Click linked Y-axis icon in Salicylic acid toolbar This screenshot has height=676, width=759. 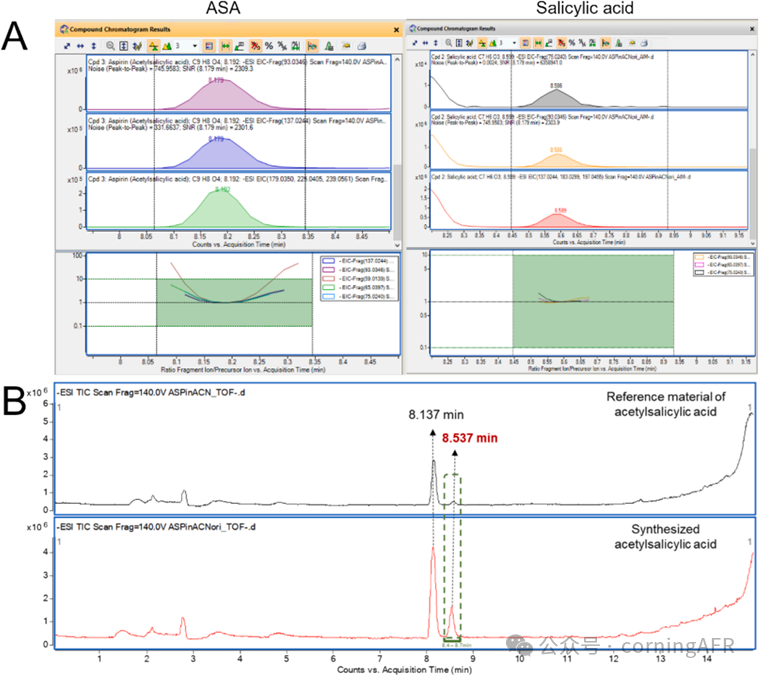pyautogui.click(x=470, y=43)
